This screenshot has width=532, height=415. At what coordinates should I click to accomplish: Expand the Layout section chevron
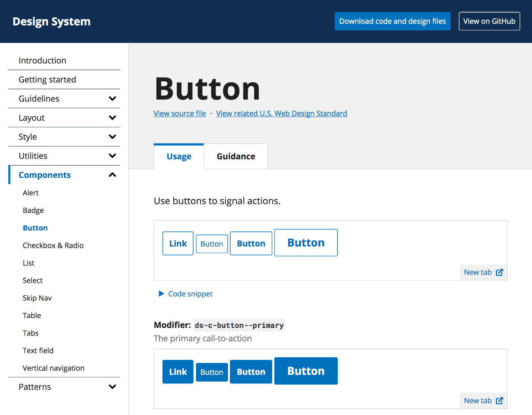click(x=112, y=118)
